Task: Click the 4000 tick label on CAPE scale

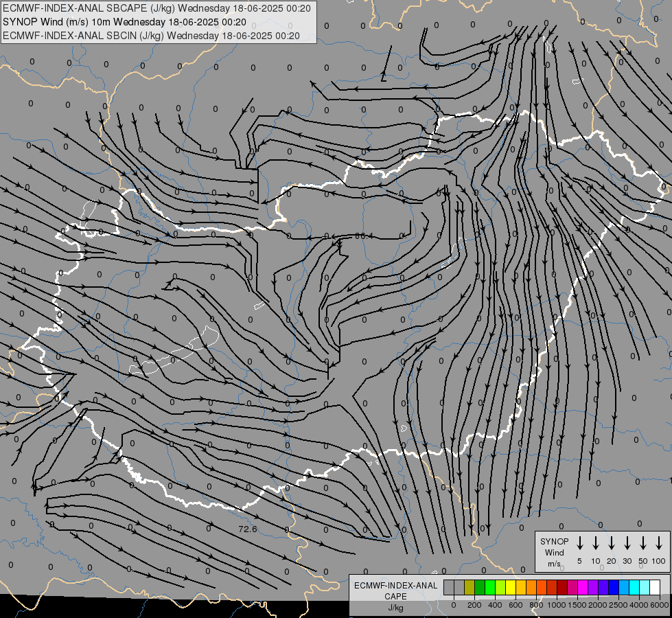Action: pos(639,605)
